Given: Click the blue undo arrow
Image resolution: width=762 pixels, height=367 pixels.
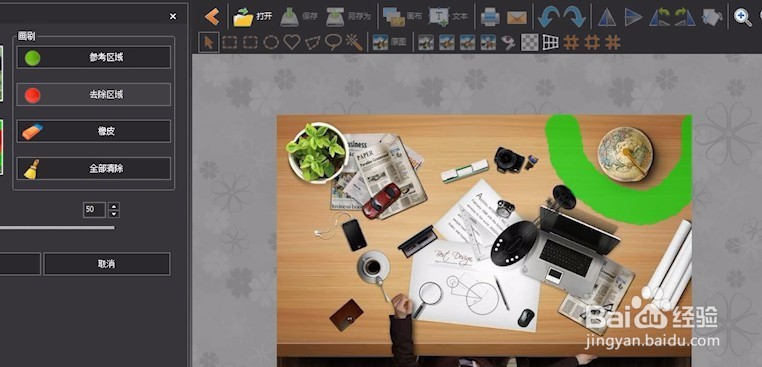Looking at the screenshot, I should tap(549, 17).
